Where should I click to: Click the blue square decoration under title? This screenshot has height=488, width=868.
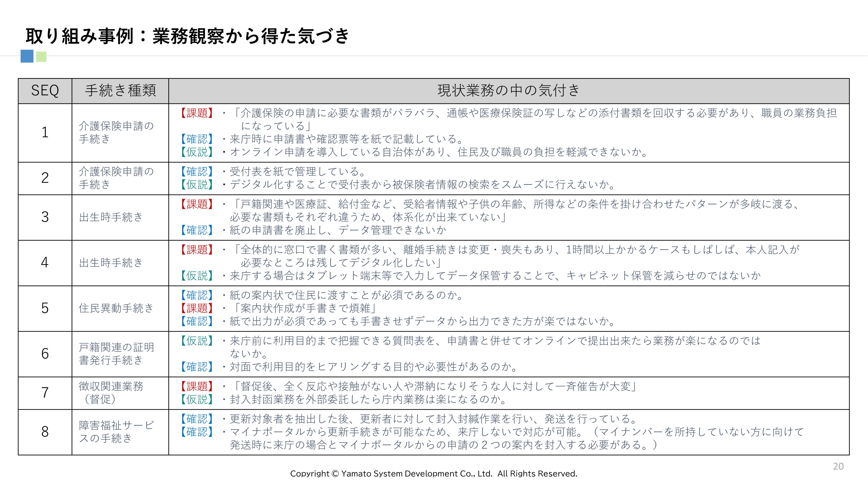click(27, 56)
